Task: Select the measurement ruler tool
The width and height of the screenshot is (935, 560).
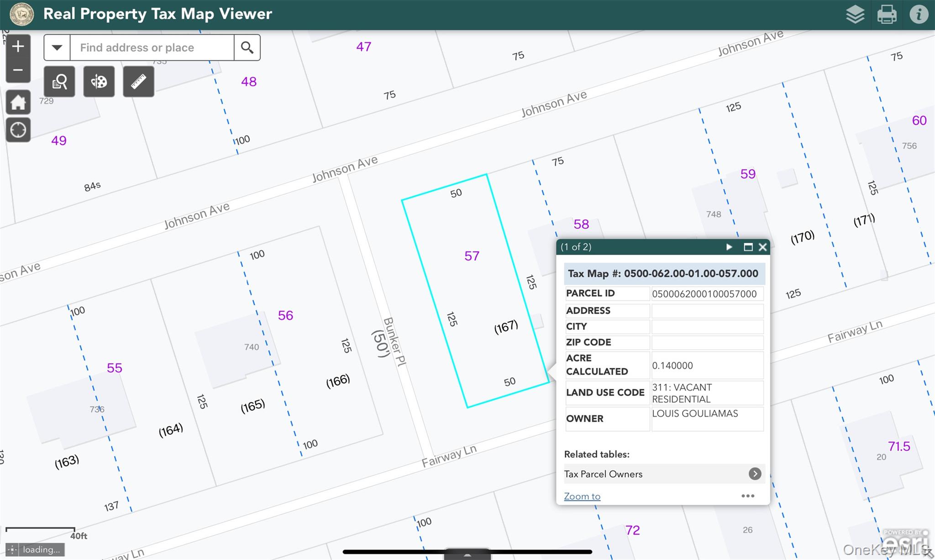Action: 138,81
